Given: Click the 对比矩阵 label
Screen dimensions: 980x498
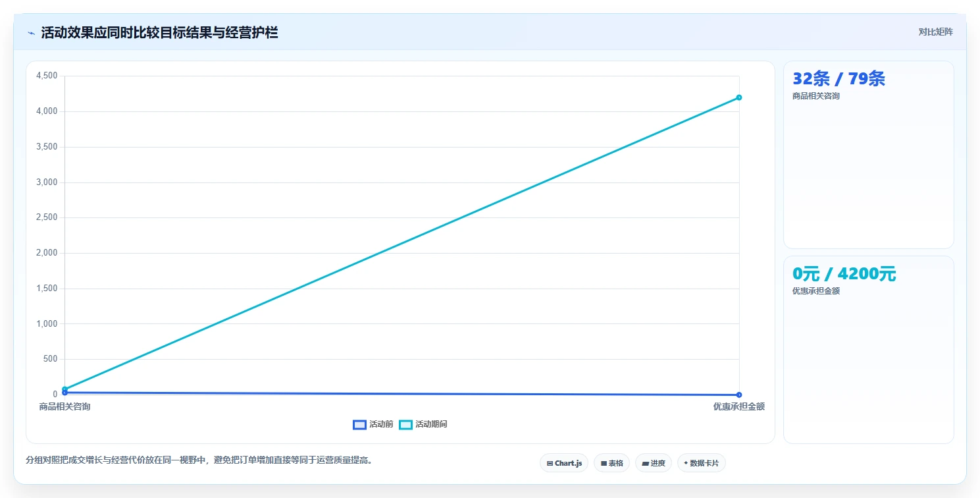Looking at the screenshot, I should tap(935, 32).
